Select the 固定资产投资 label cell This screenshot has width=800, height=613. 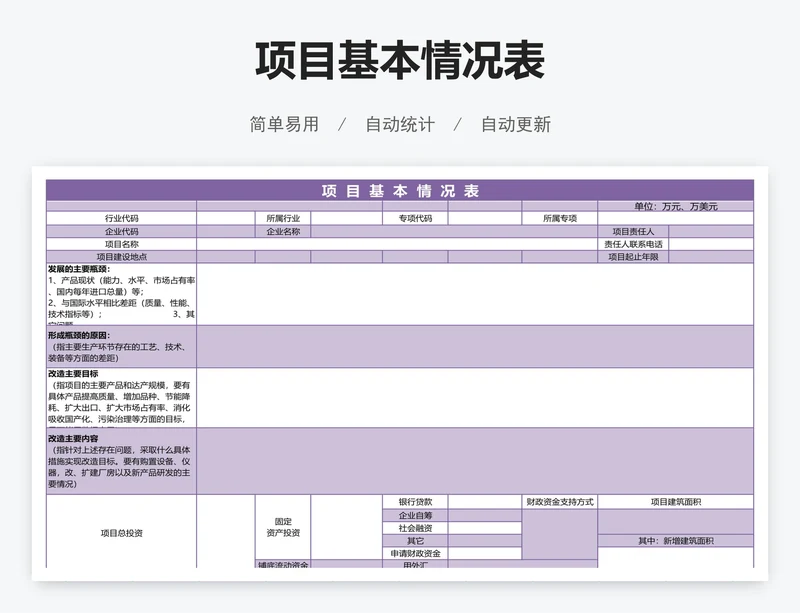tap(283, 527)
